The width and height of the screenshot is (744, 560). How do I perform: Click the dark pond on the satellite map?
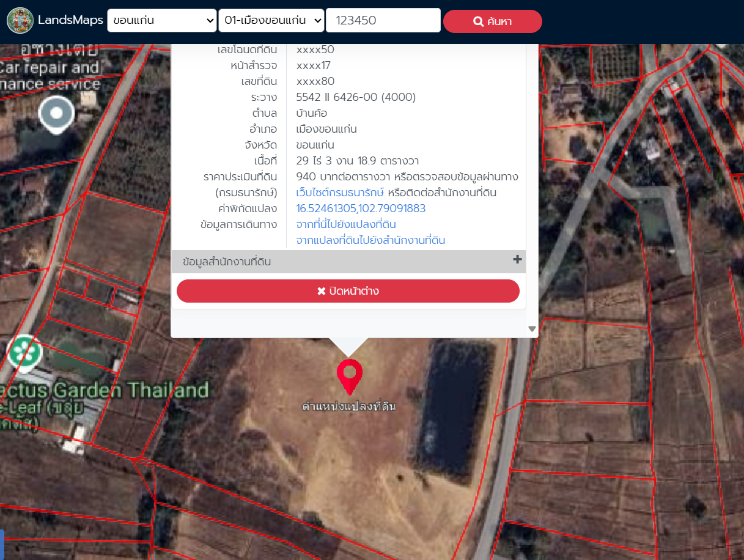[x=457, y=403]
